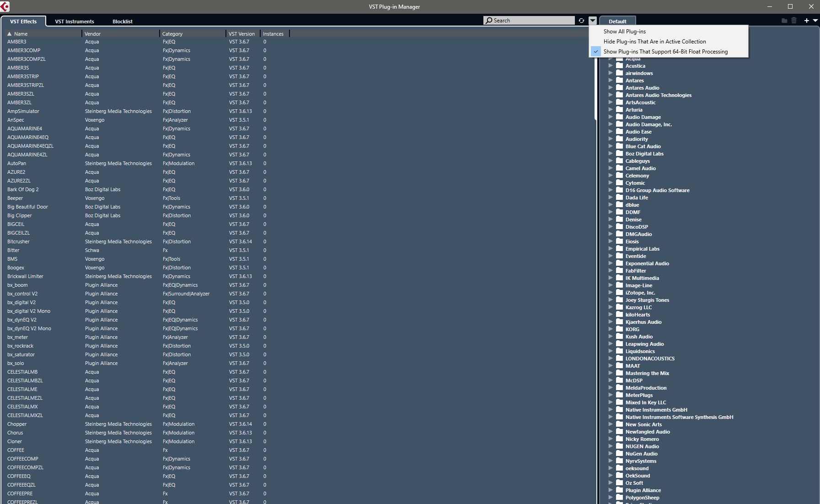The image size is (820, 504).
Task: Switch to the VST Instruments tab
Action: (x=75, y=21)
